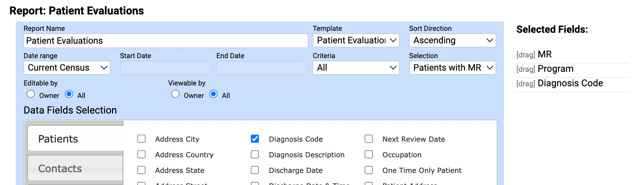This screenshot has height=185, width=644.
Task: Switch to the Patients tab
Action: coord(75,139)
